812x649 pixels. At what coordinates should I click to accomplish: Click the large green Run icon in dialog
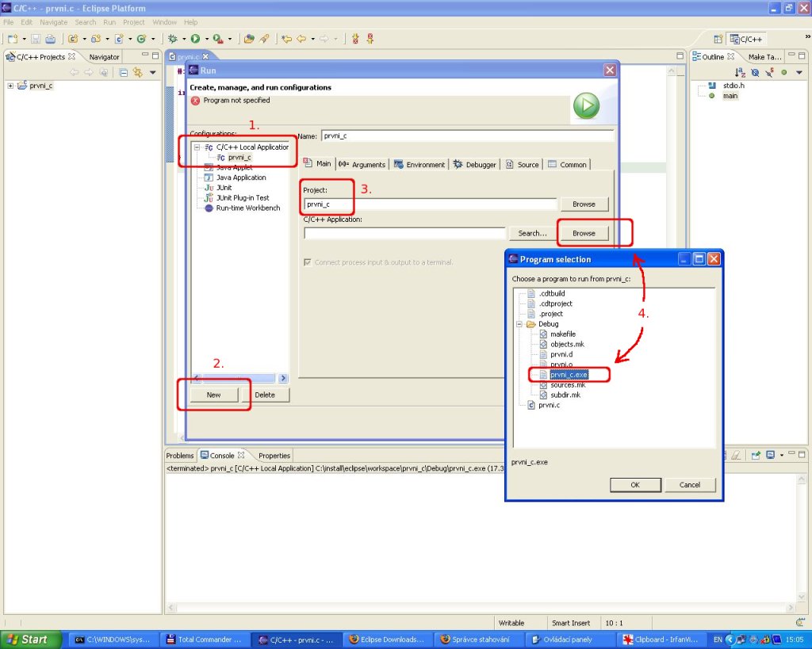[586, 106]
